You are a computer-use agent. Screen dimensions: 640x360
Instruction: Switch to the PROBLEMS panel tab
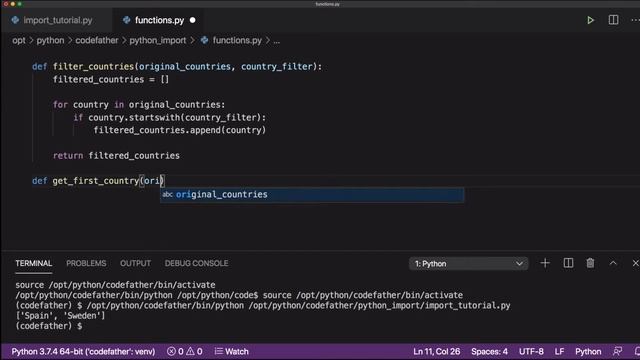(86, 263)
